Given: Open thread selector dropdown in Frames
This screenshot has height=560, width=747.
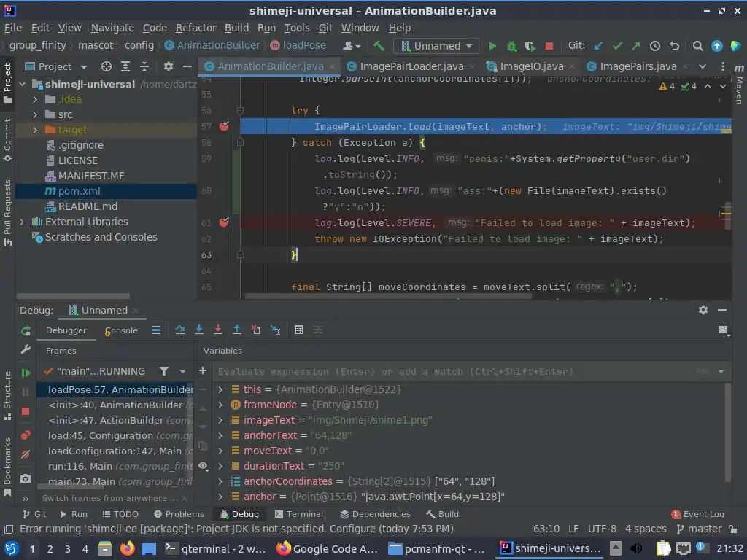Looking at the screenshot, I should pyautogui.click(x=182, y=371).
